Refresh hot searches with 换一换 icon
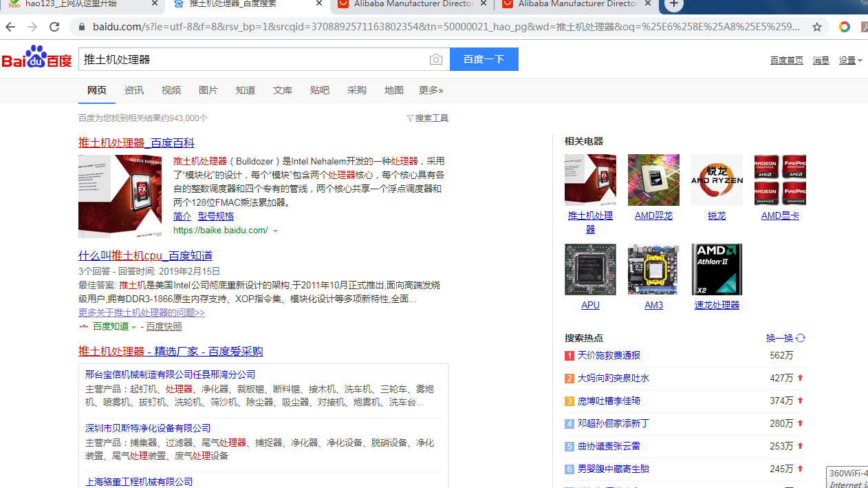This screenshot has width=868, height=488. click(801, 338)
